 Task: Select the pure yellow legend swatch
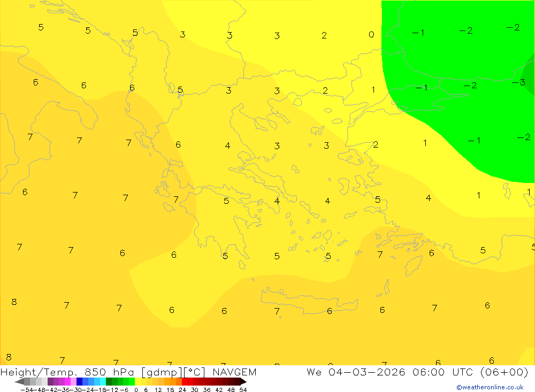coord(138,381)
